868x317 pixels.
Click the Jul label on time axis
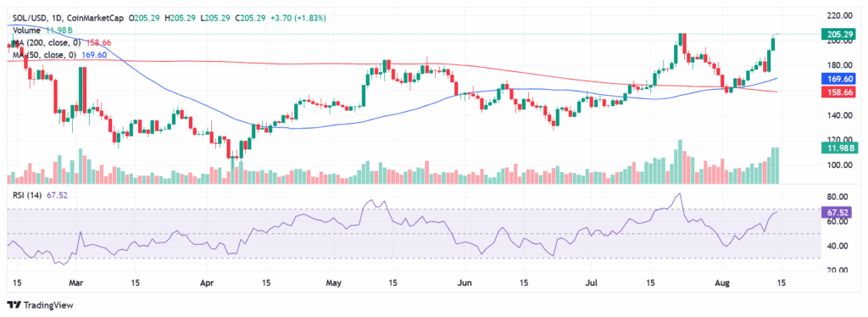tap(591, 283)
